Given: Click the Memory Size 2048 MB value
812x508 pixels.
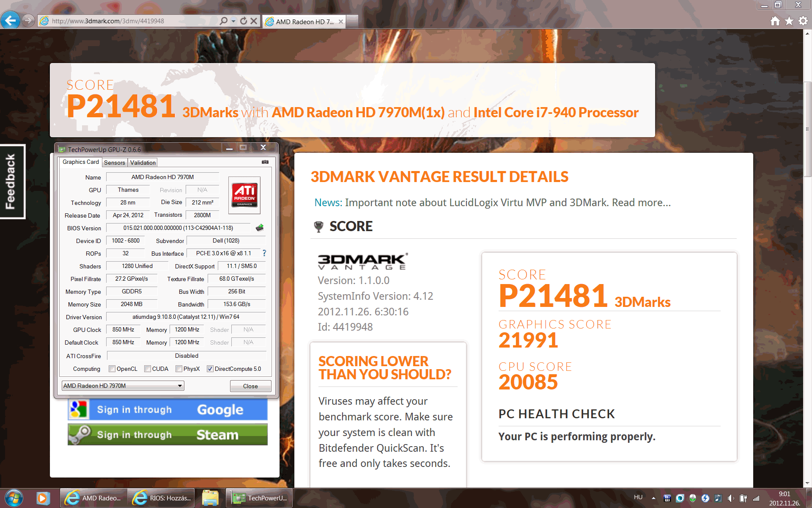Looking at the screenshot, I should coord(132,304).
